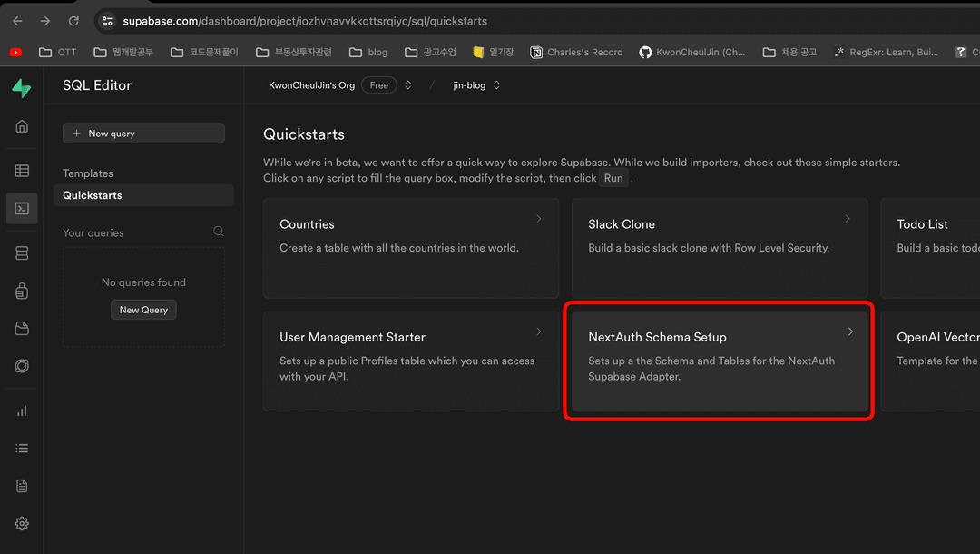Click the search icon beside Your queries
This screenshot has height=554, width=980.
[218, 232]
